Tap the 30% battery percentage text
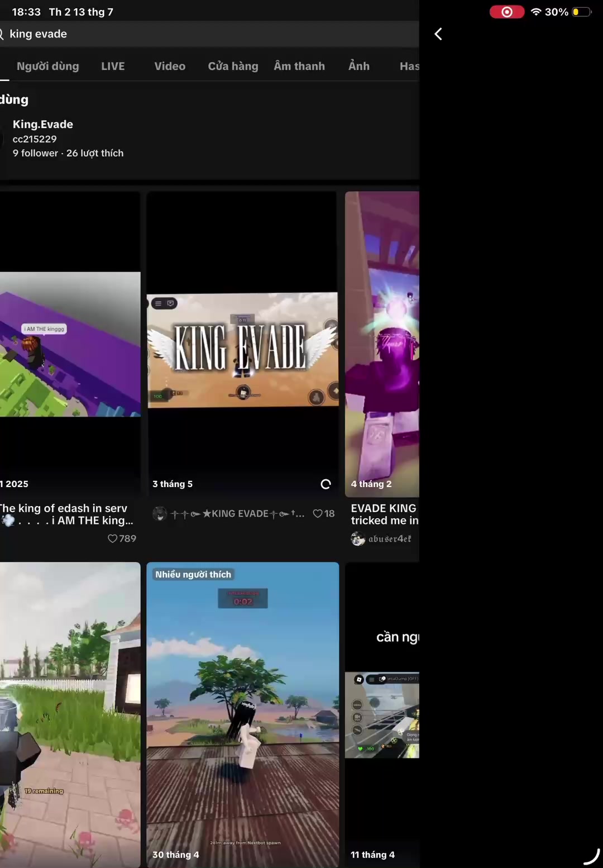This screenshot has height=868, width=603. coord(557,12)
